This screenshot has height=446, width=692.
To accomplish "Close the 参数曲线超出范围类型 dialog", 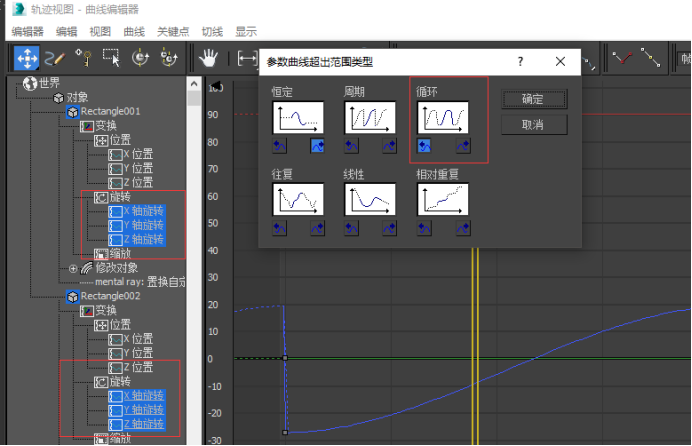I will pyautogui.click(x=560, y=61).
